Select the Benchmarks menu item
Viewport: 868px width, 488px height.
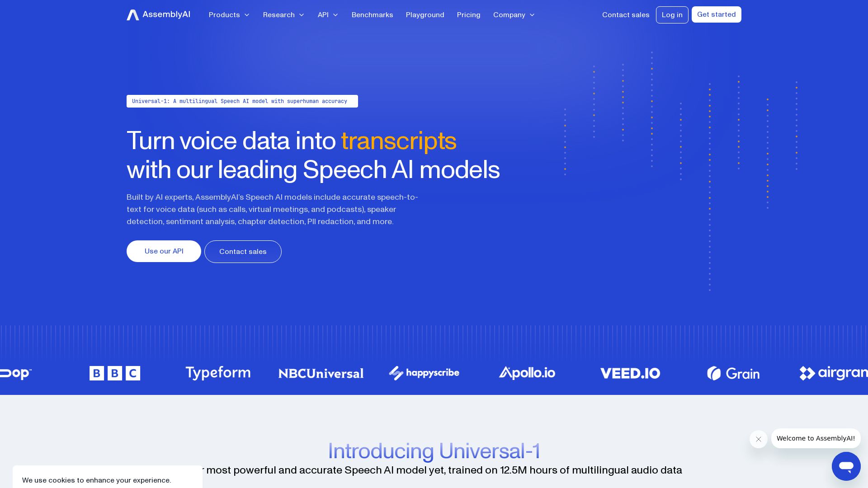(372, 14)
